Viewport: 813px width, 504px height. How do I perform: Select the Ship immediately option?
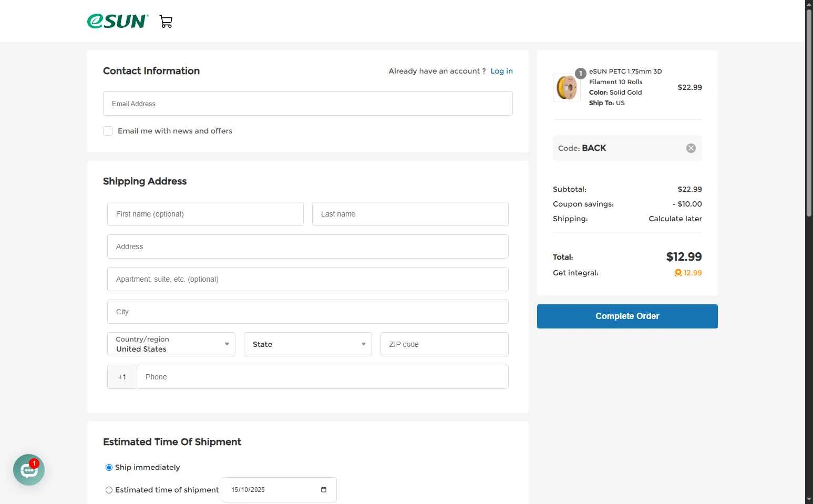[109, 467]
